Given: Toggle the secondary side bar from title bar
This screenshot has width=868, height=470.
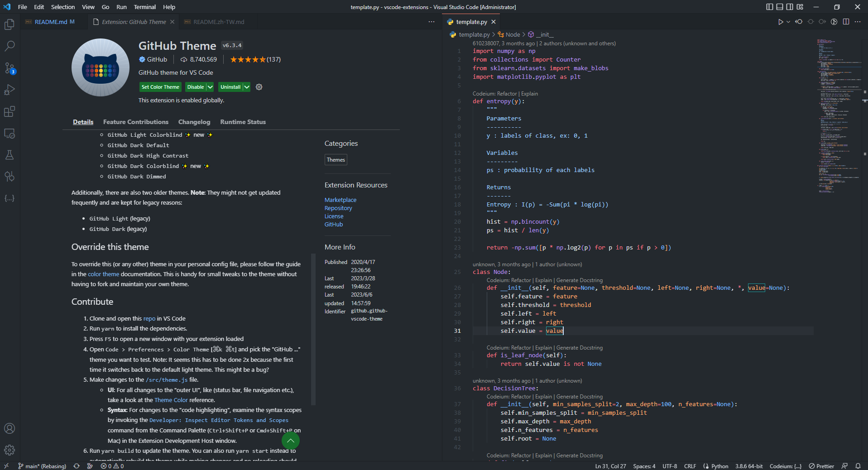Looking at the screenshot, I should (x=790, y=7).
